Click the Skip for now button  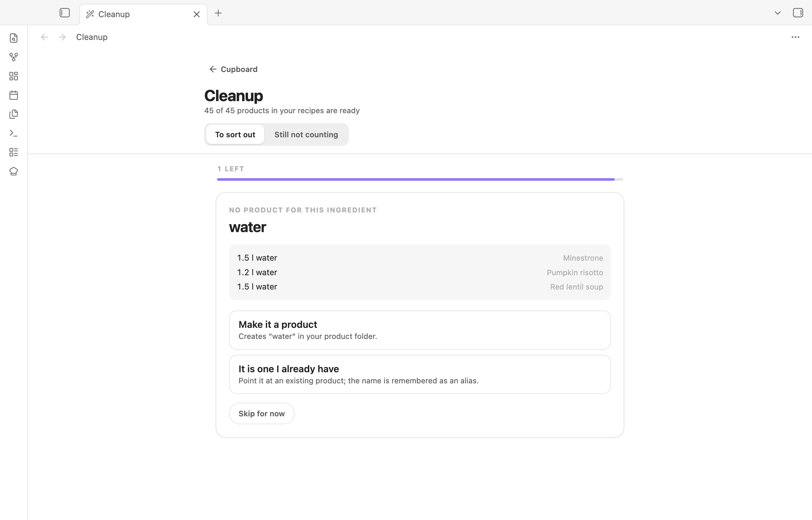click(262, 413)
